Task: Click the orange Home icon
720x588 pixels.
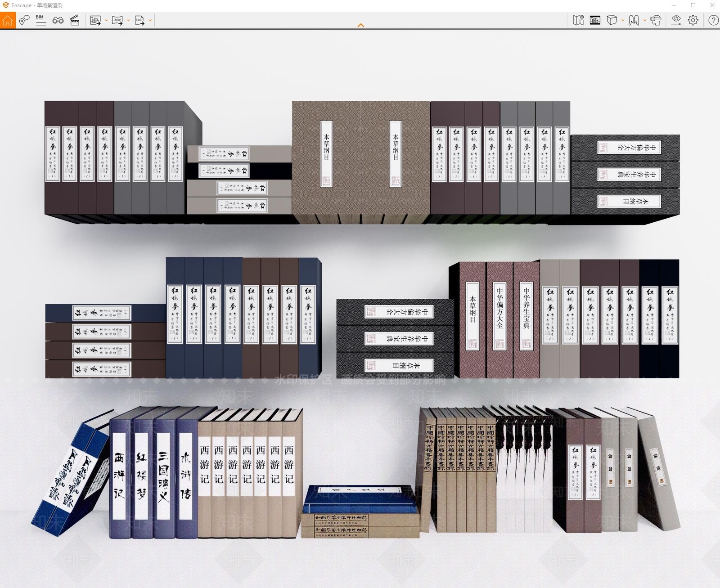Action: (x=8, y=20)
